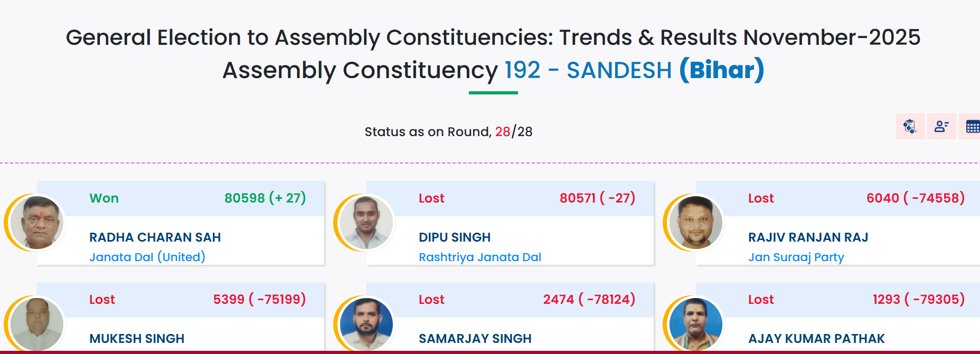Click the 192 - SANDESH constituency heading
The height and width of the screenshot is (354, 980).
click(x=588, y=70)
